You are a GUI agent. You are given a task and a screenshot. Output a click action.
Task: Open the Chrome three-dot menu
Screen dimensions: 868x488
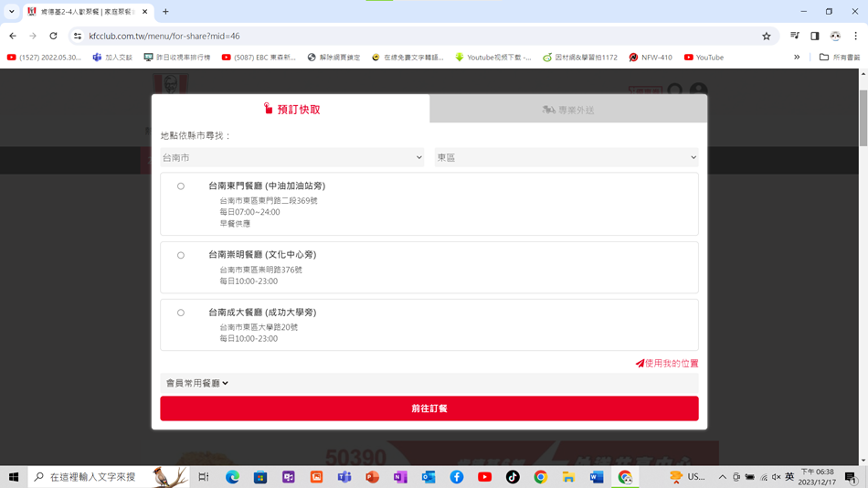[856, 36]
